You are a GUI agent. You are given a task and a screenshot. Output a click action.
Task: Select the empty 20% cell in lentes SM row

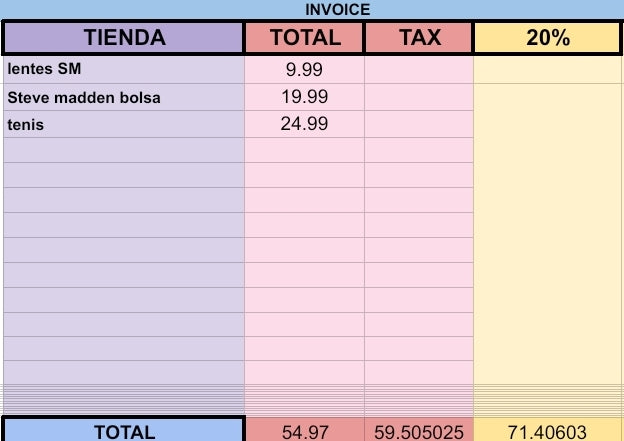point(548,70)
